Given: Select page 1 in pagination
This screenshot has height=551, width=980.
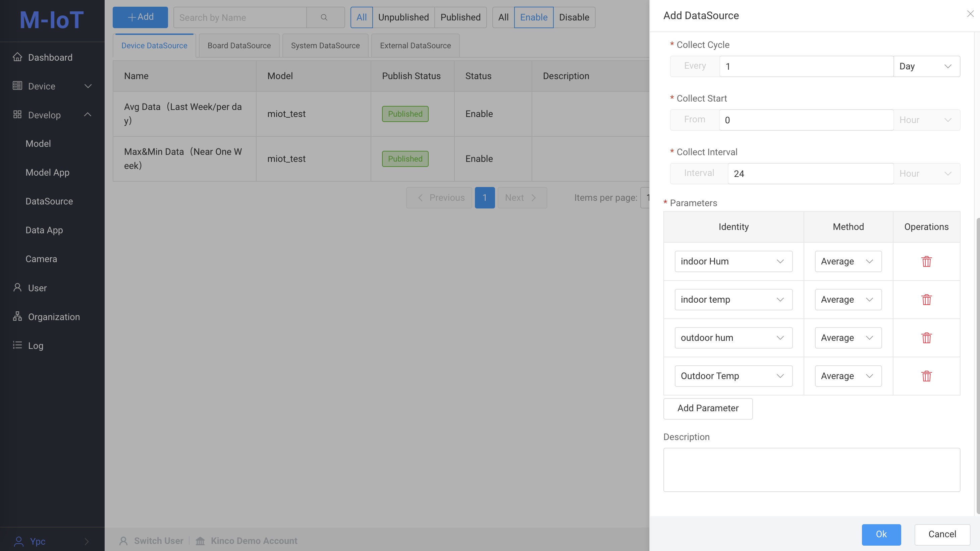Looking at the screenshot, I should pos(485,198).
